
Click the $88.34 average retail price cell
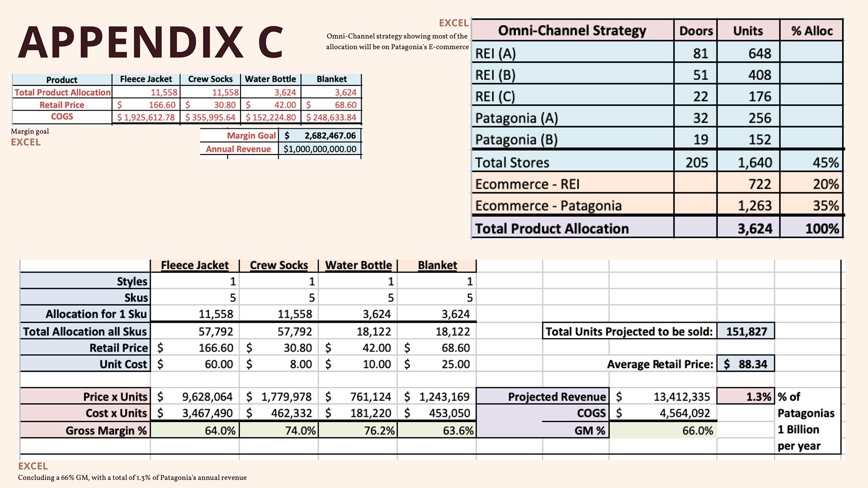[x=746, y=364]
